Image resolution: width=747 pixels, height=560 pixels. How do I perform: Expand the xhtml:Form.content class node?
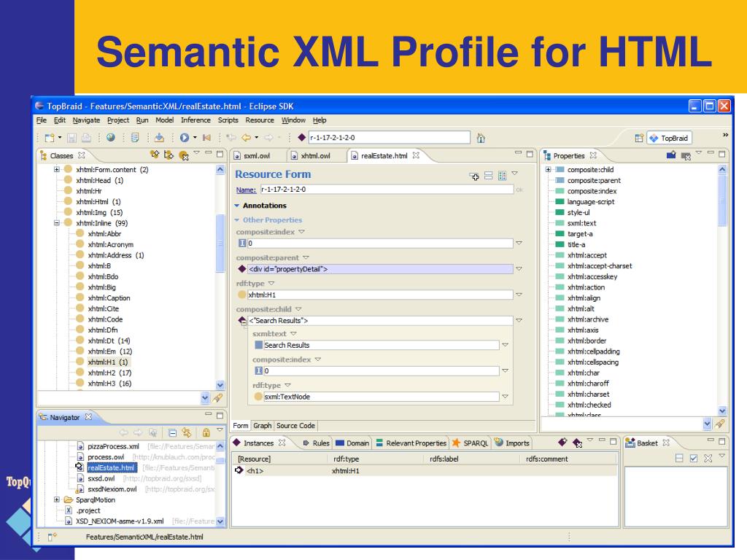(x=57, y=169)
